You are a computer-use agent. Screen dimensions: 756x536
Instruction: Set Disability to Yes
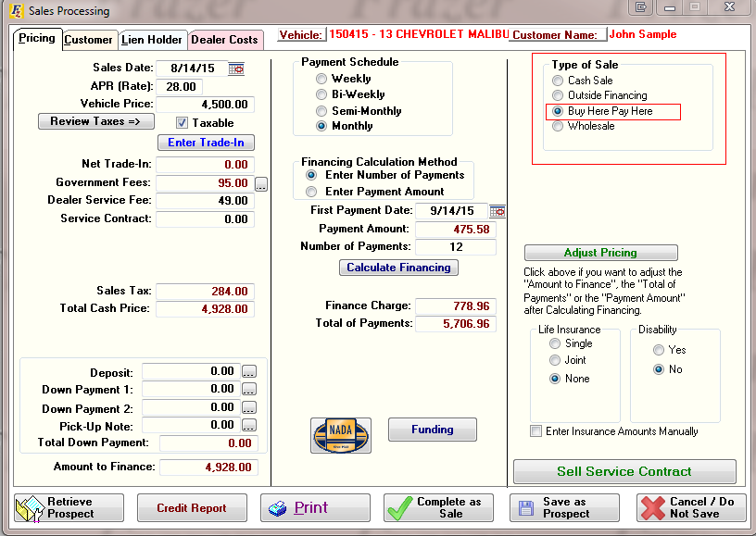pyautogui.click(x=659, y=350)
